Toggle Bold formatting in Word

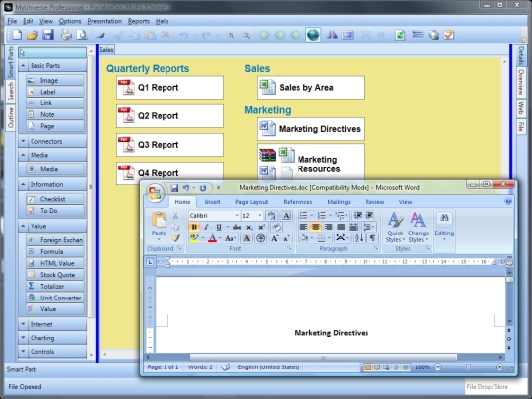pos(194,227)
